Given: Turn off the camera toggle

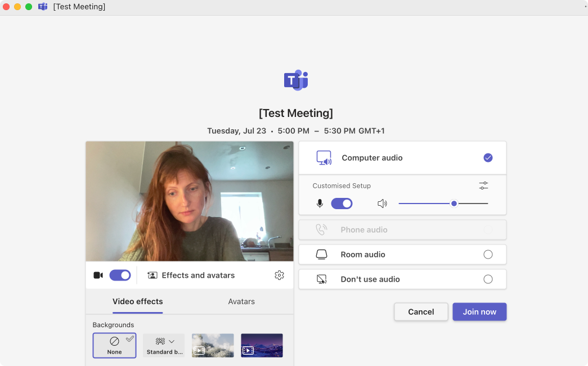Looking at the screenshot, I should 120,275.
